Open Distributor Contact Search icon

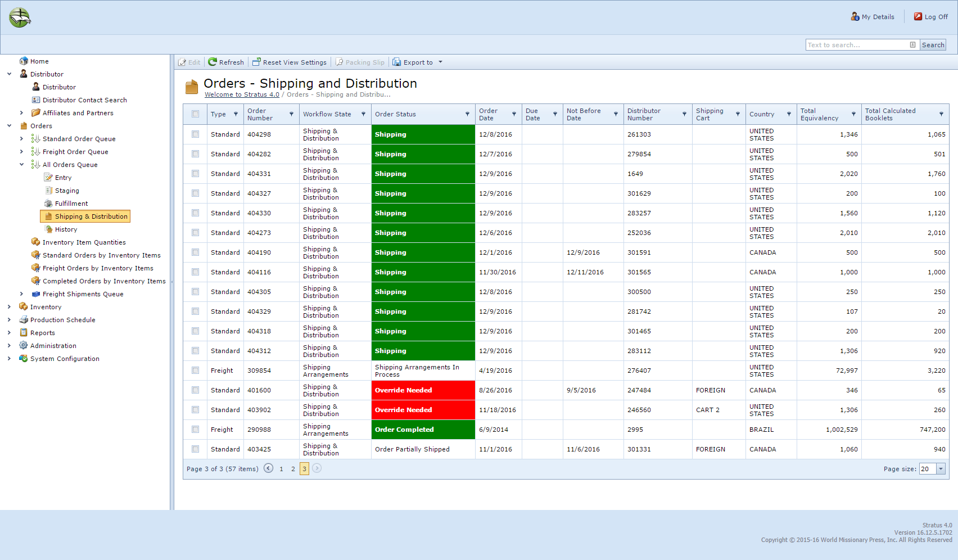click(36, 100)
